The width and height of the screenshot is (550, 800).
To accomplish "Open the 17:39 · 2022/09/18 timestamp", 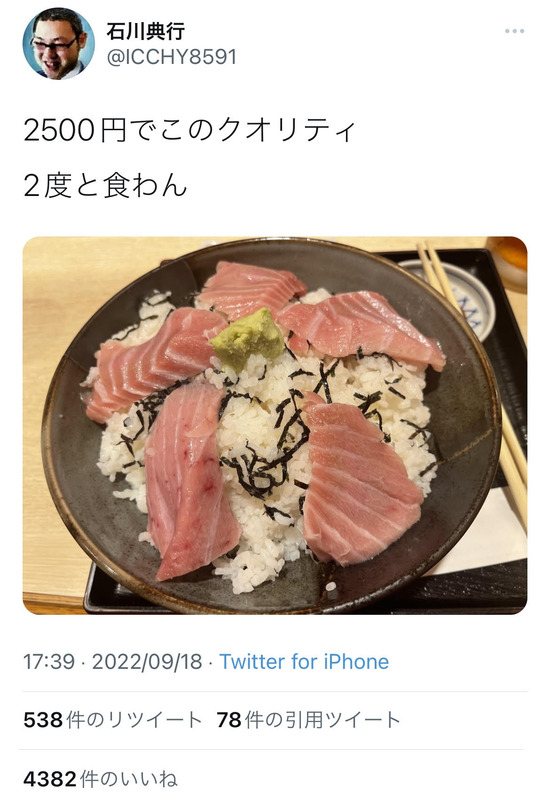I will point(113,662).
